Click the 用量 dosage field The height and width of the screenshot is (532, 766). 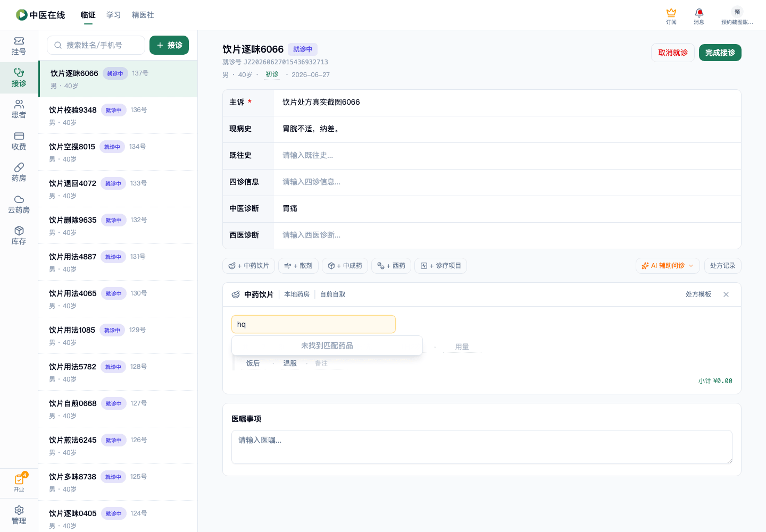462,347
